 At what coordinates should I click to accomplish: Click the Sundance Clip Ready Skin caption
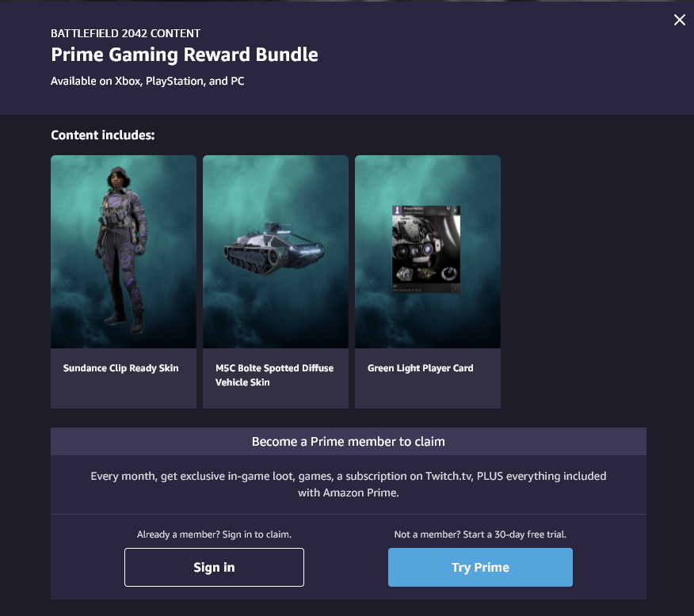[121, 368]
